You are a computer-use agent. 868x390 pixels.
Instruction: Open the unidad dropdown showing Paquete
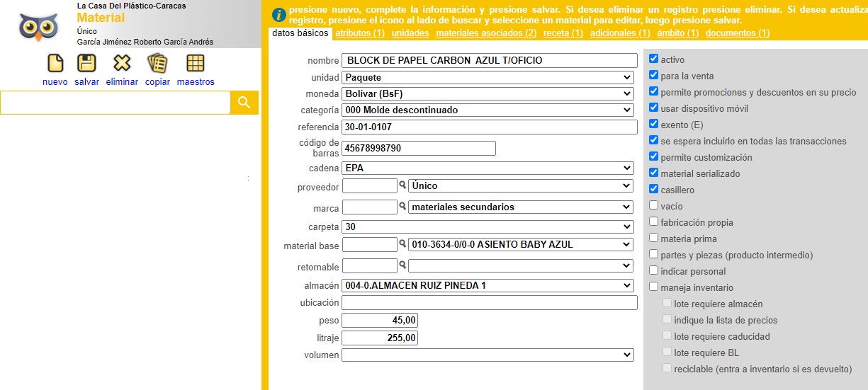tap(487, 77)
